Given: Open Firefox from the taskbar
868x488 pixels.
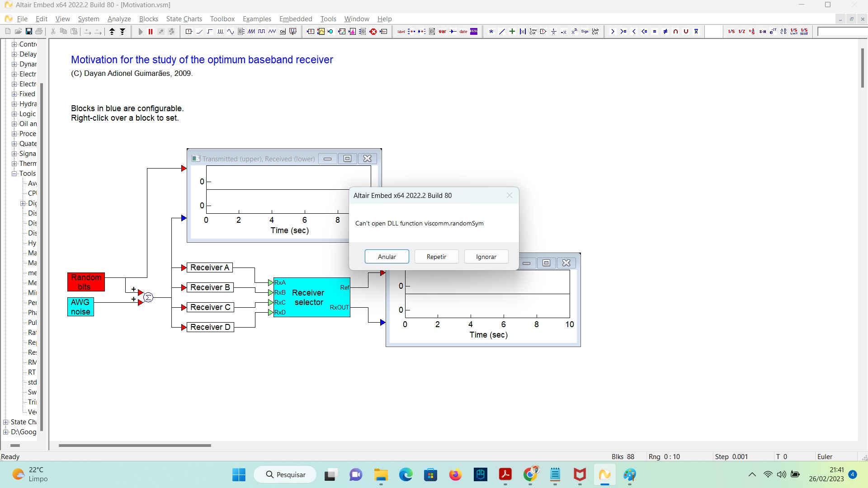Looking at the screenshot, I should tap(456, 475).
